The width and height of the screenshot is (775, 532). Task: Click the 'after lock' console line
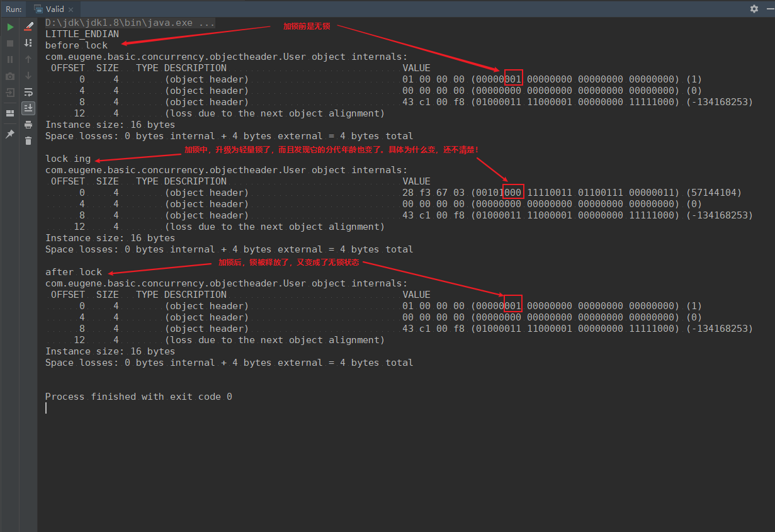pyautogui.click(x=74, y=272)
